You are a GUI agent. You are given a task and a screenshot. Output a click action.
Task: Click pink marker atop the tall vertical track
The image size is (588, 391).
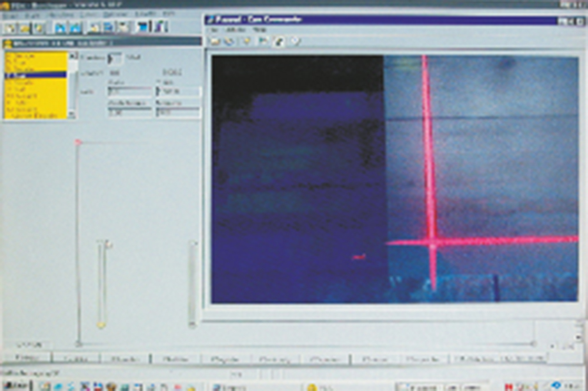click(78, 142)
